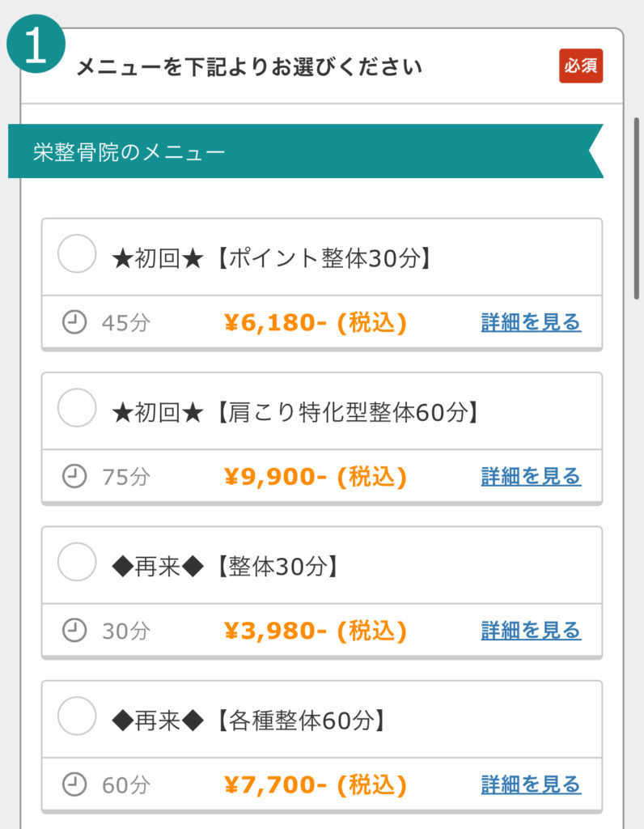Image resolution: width=644 pixels, height=829 pixels.
Task: Show details for the ¥7,700 menu
Action: (x=531, y=784)
